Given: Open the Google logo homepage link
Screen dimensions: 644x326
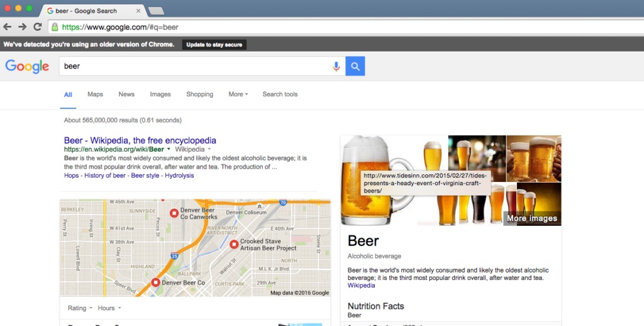Looking at the screenshot, I should (27, 66).
